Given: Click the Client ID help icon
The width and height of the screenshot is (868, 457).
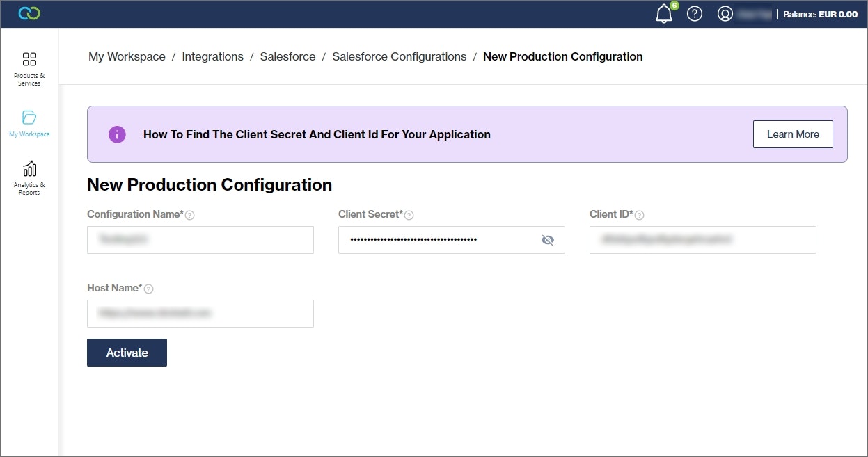Looking at the screenshot, I should (640, 216).
